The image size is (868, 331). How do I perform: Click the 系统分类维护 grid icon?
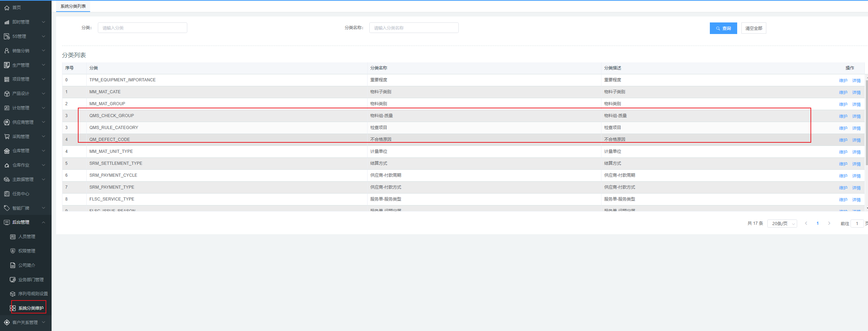(13, 308)
